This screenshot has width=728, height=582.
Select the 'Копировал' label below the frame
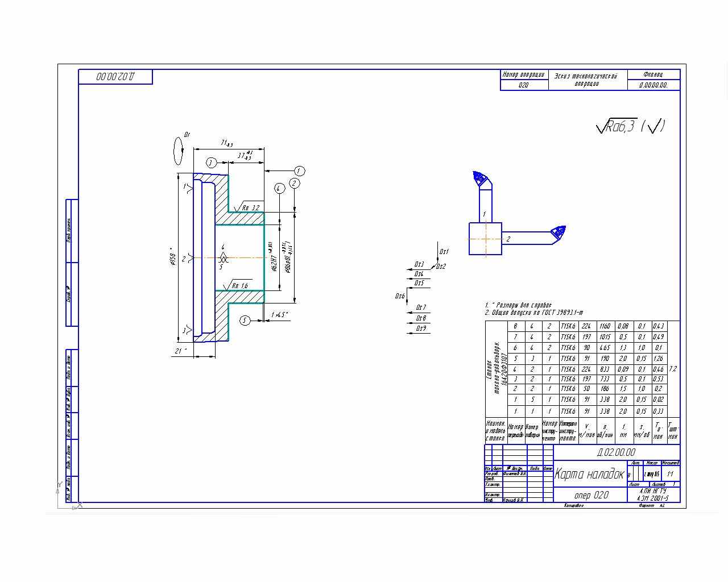(574, 505)
